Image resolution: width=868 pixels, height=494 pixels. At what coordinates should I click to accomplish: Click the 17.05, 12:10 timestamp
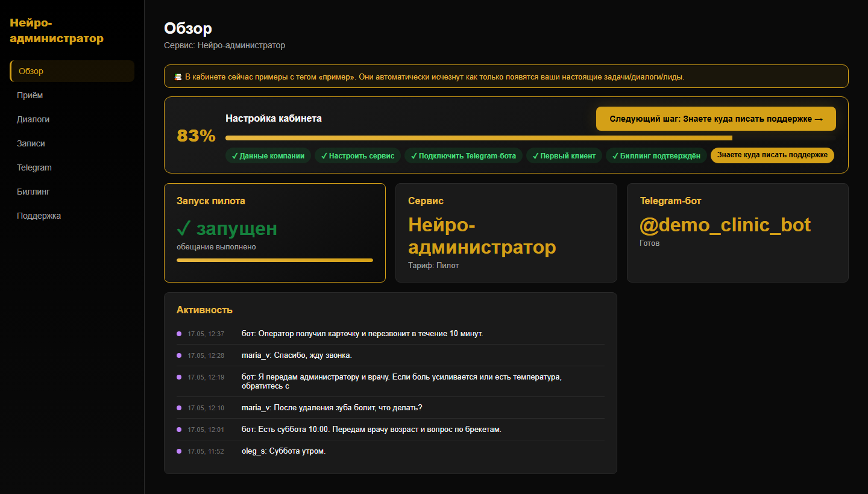(x=206, y=408)
